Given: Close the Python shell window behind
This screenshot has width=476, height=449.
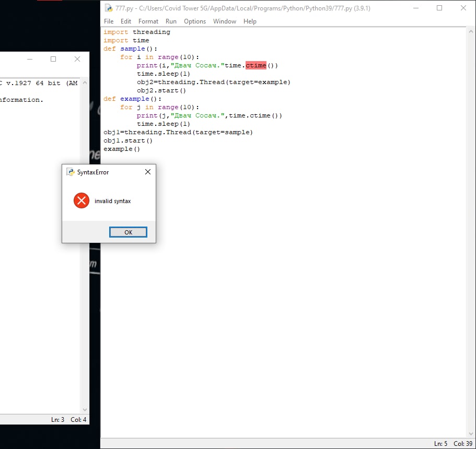Looking at the screenshot, I should click(x=77, y=59).
